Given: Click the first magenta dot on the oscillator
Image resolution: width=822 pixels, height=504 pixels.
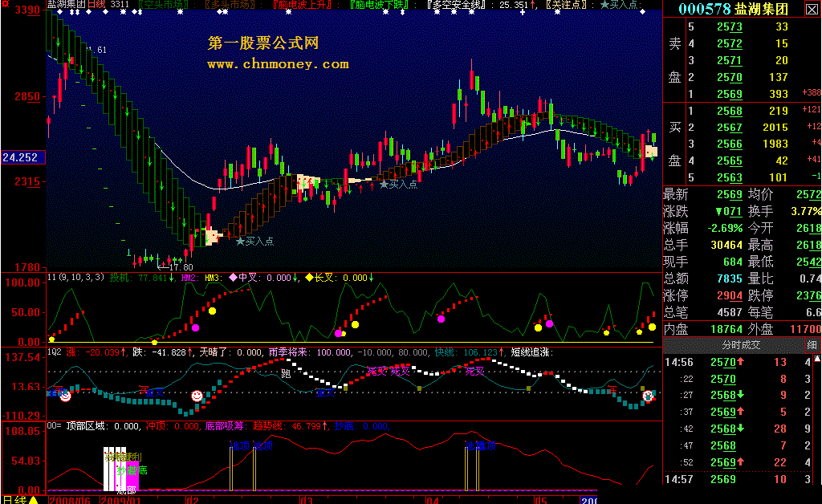Looking at the screenshot, I should coord(196,328).
